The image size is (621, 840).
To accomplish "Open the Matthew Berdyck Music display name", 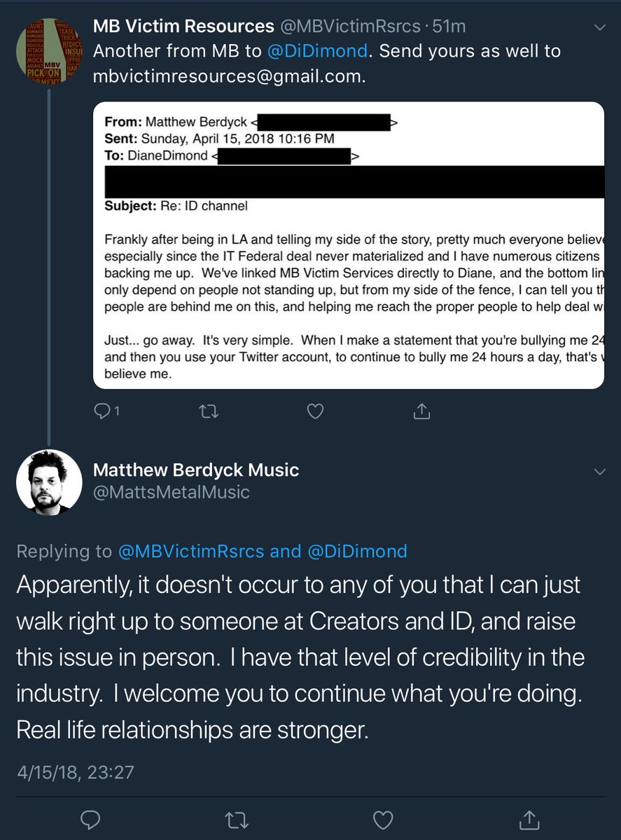I will 196,470.
